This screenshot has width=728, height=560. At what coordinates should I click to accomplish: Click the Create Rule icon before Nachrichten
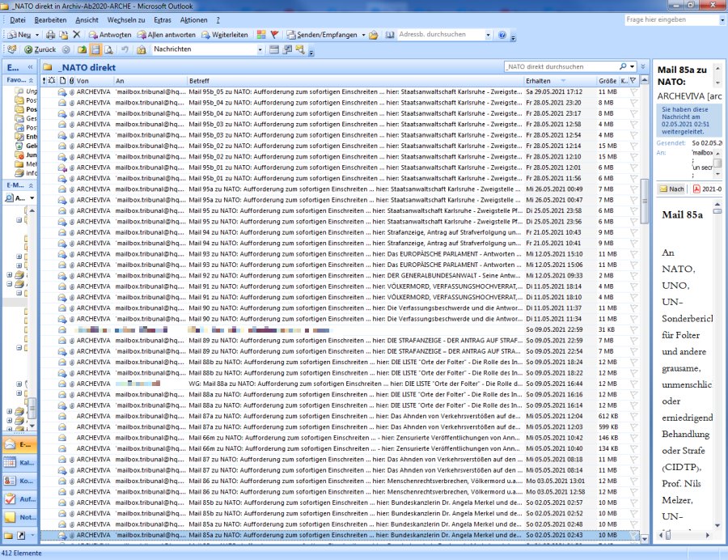pos(141,49)
